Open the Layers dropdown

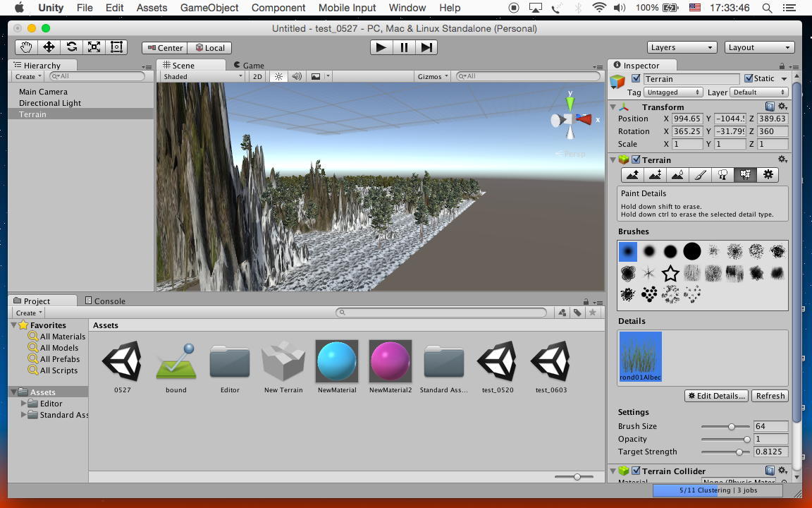(x=682, y=47)
